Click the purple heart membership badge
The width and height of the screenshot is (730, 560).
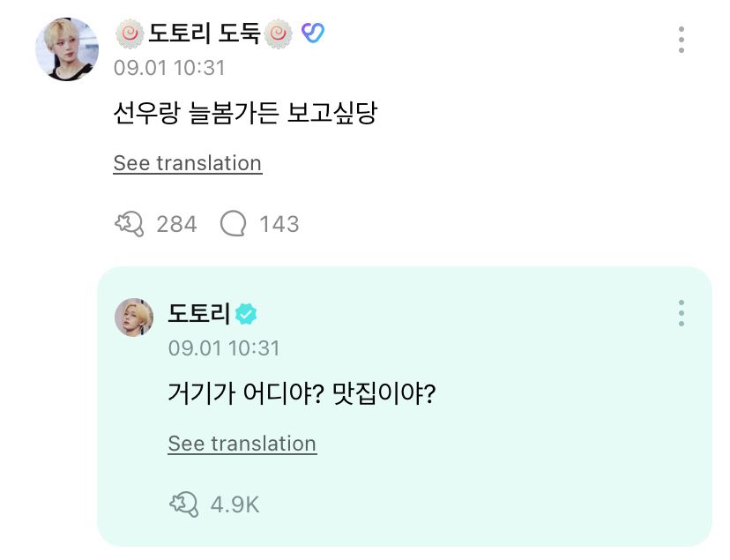[x=313, y=34]
